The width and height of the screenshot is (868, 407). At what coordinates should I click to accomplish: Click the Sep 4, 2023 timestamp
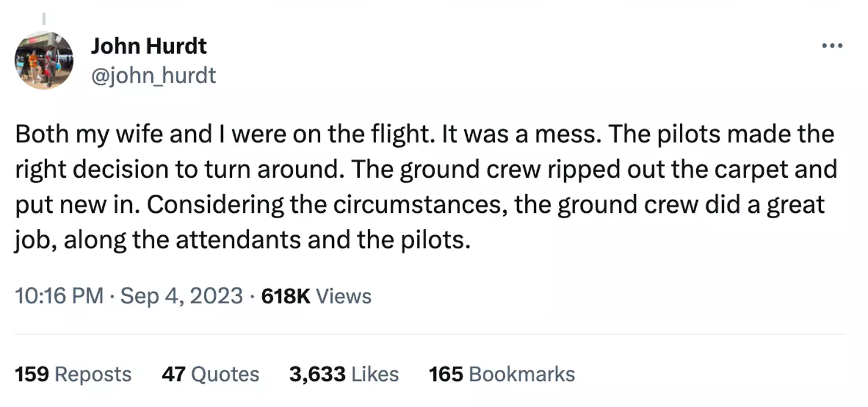pyautogui.click(x=181, y=296)
